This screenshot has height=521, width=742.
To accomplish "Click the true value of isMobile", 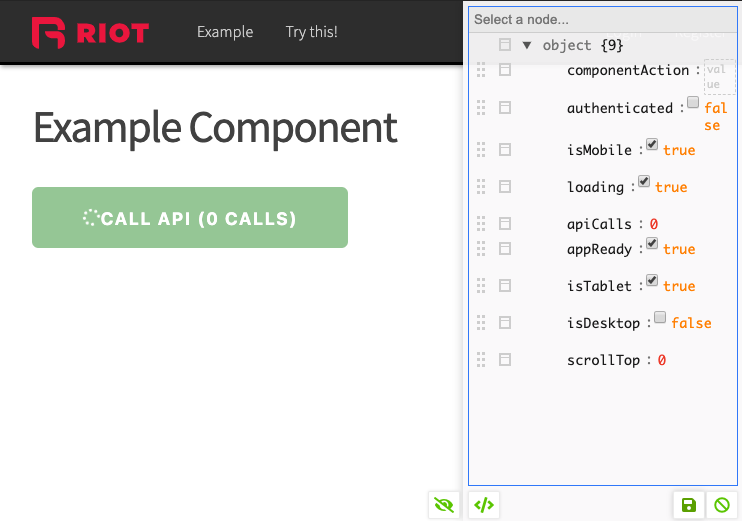I will pos(679,150).
